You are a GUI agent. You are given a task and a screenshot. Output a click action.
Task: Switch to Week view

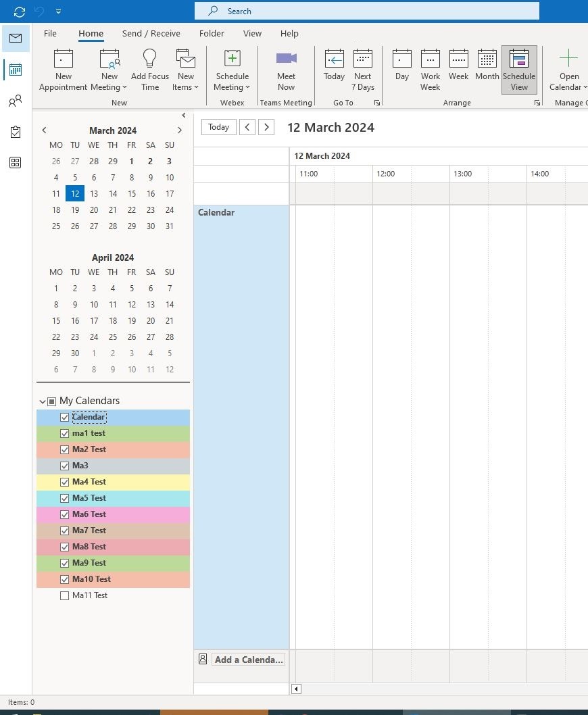458,65
